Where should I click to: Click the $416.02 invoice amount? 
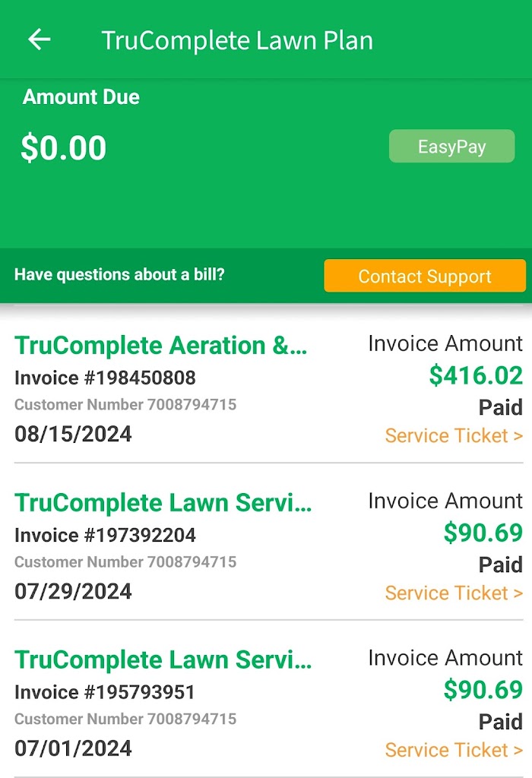[x=476, y=375]
